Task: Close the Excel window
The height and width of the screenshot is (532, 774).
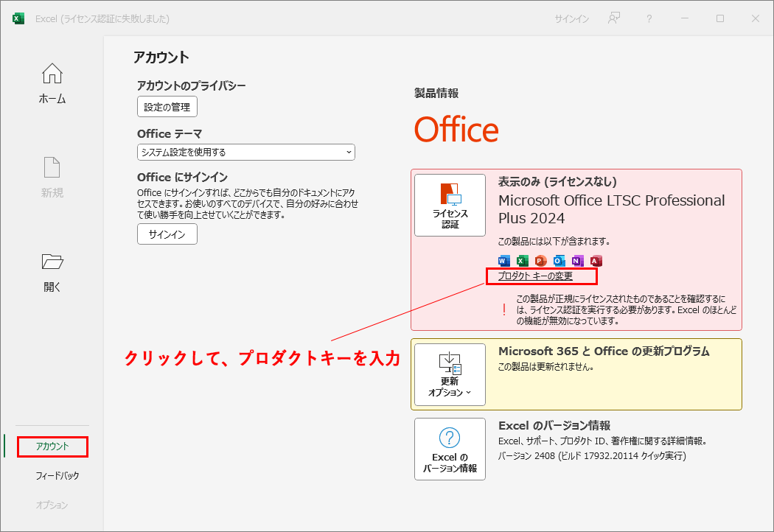Action: click(x=756, y=18)
